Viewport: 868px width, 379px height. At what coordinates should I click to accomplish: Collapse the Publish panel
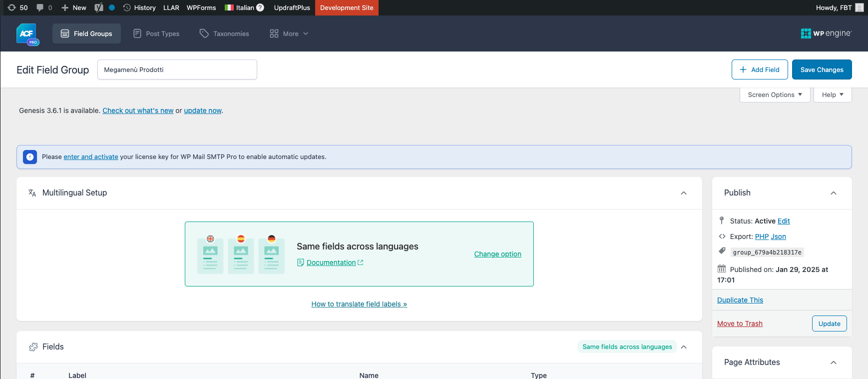coord(833,193)
